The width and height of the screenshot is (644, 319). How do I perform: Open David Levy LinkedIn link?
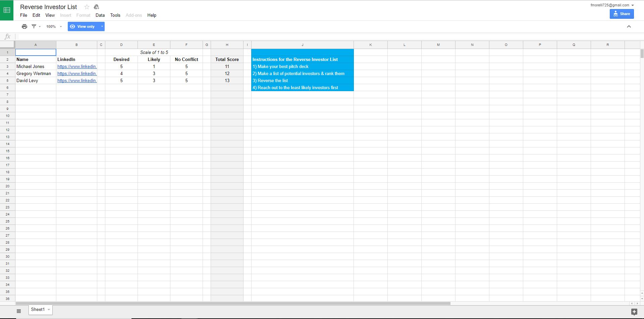pyautogui.click(x=77, y=80)
